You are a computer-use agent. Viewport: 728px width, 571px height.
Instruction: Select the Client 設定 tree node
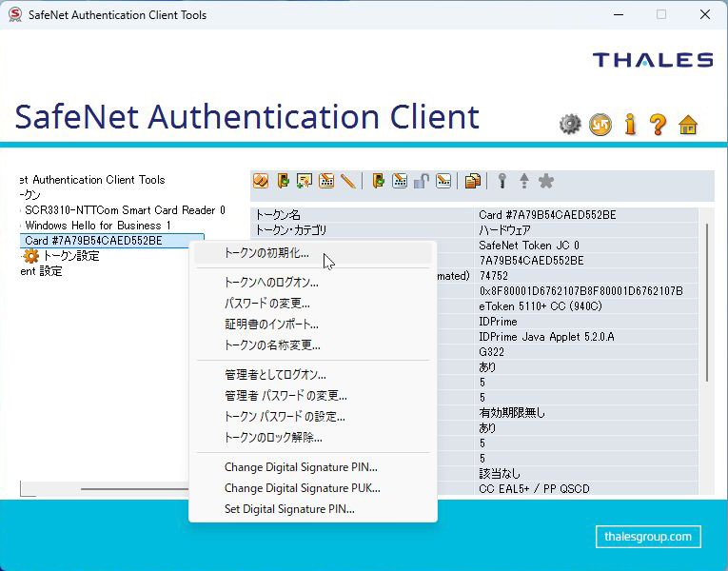click(x=41, y=271)
